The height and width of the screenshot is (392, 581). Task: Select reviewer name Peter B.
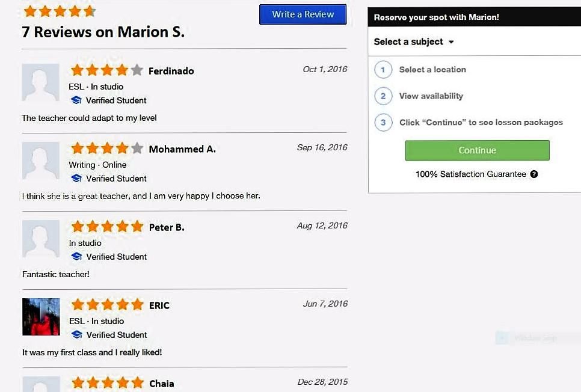coord(166,227)
